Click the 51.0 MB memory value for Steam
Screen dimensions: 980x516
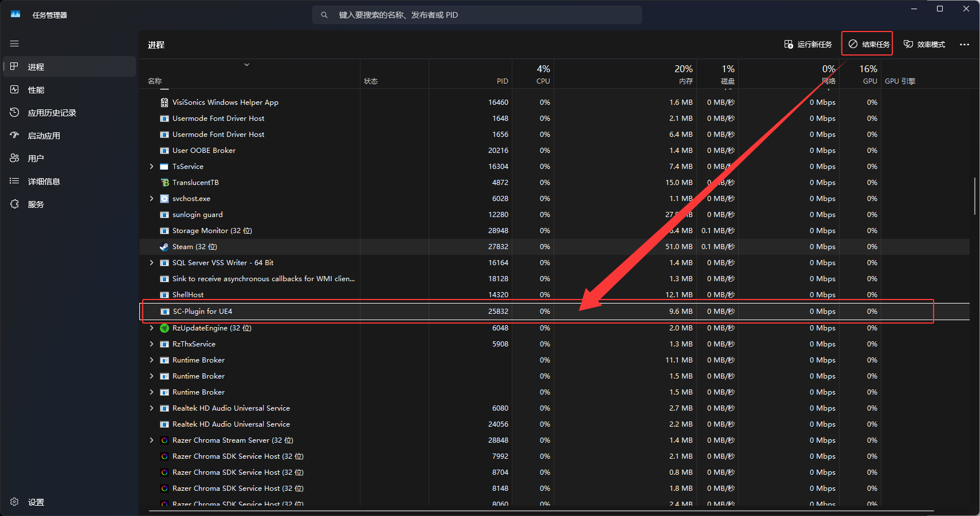point(679,247)
